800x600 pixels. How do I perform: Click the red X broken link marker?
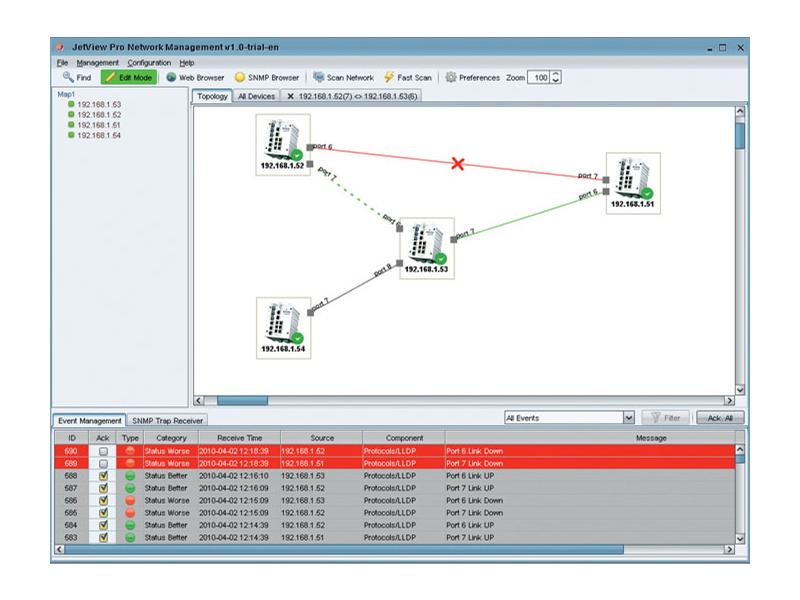pyautogui.click(x=458, y=164)
